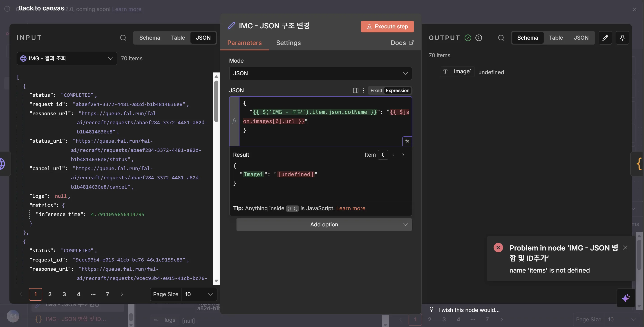This screenshot has width=644, height=327.
Task: Click the INPUT JSON vertical scrollbar
Action: point(216,101)
